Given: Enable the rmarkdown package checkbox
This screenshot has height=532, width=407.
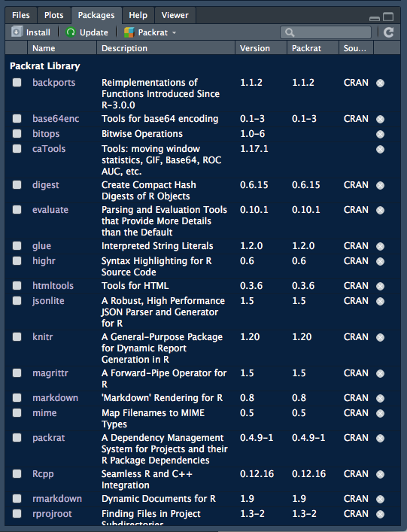Looking at the screenshot, I should click(x=17, y=498).
